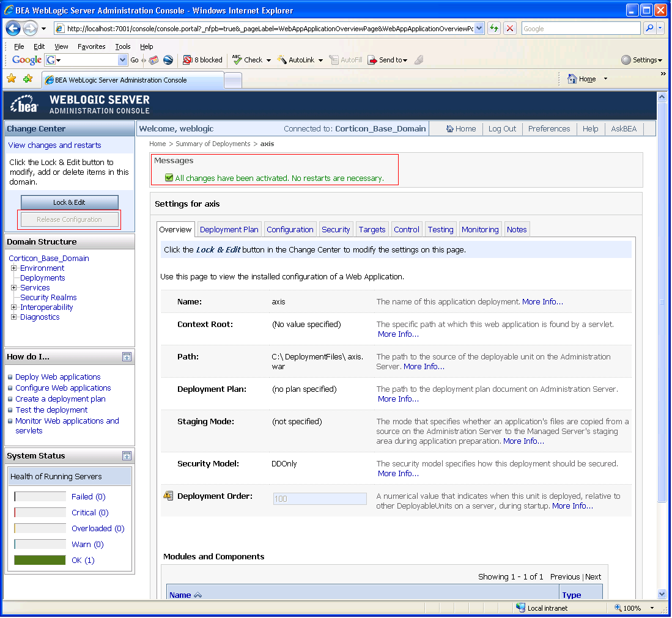The width and height of the screenshot is (672, 618).
Task: Expand the Services tree node
Action: click(x=13, y=288)
